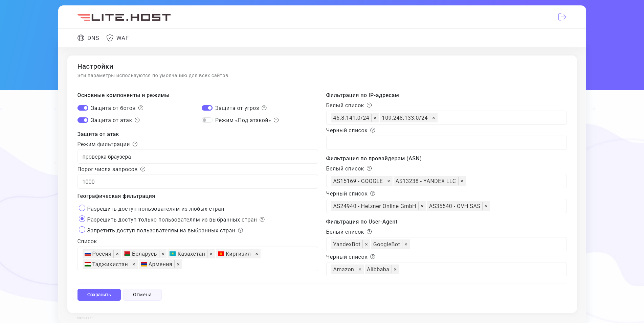Click help icon next to Защита от ботов

[141, 108]
